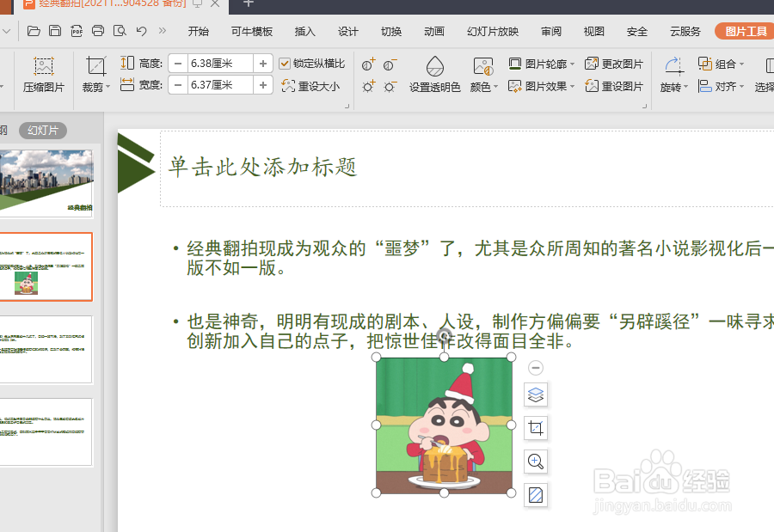774x532 pixels.
Task: Click the undo arrow icon
Action: pyautogui.click(x=142, y=31)
